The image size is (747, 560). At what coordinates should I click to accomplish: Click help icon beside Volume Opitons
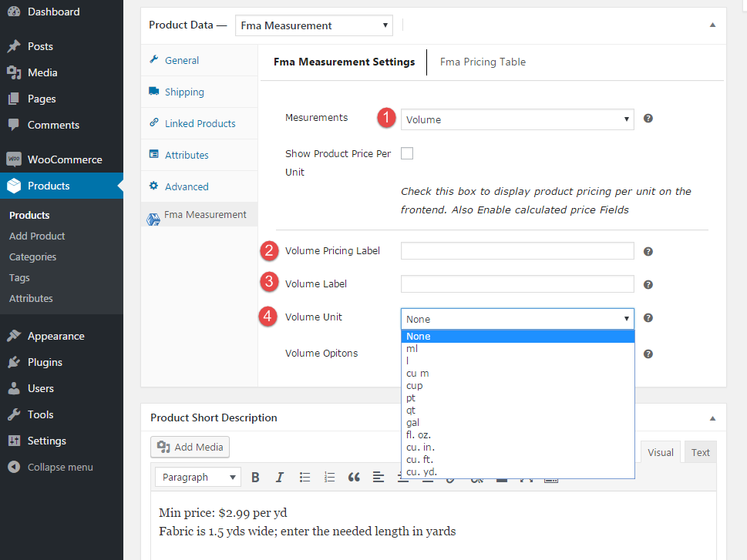(648, 354)
